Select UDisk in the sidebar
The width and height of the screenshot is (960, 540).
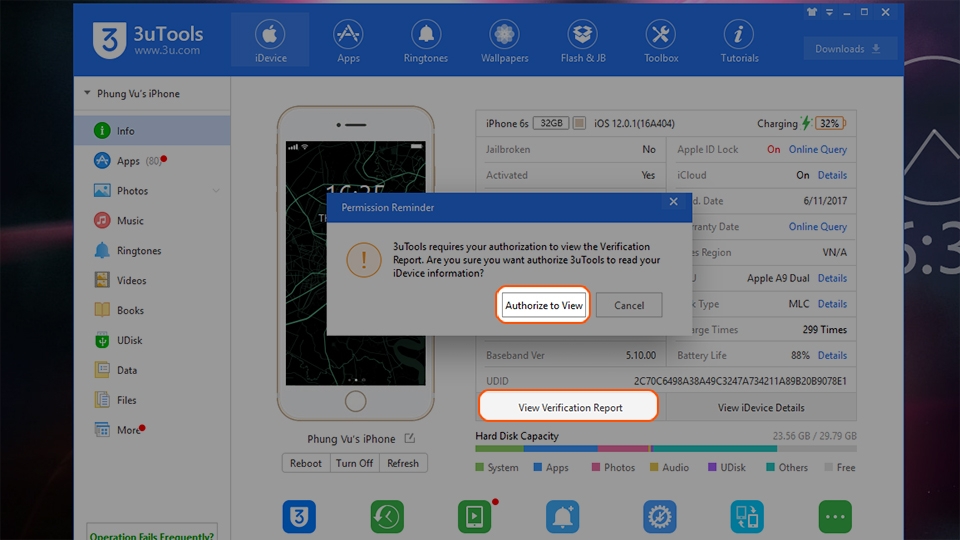[152, 340]
